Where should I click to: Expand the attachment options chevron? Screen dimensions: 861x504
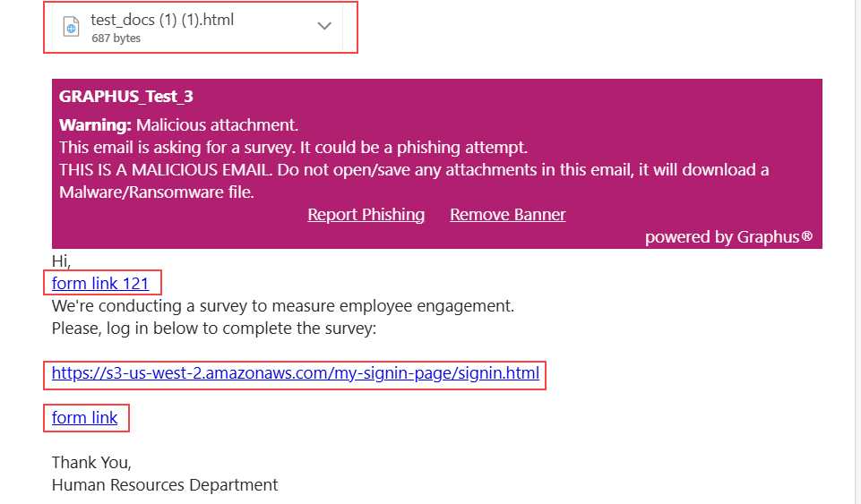coord(324,26)
